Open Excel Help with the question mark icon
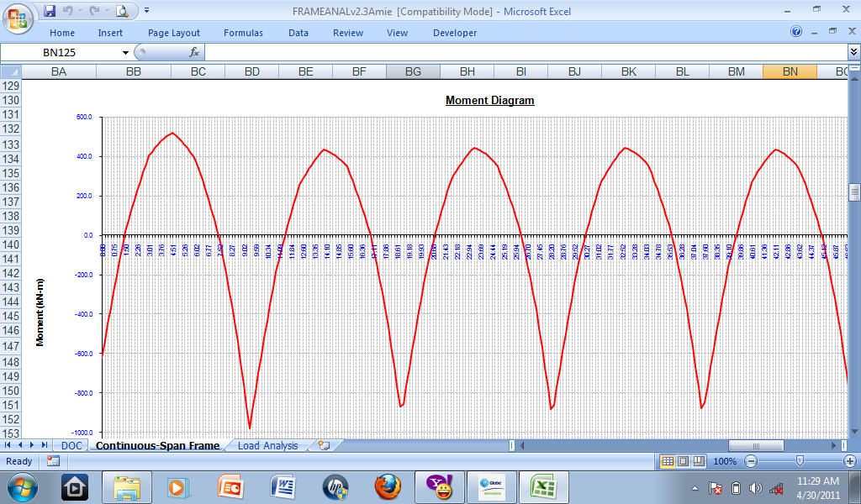 point(796,32)
